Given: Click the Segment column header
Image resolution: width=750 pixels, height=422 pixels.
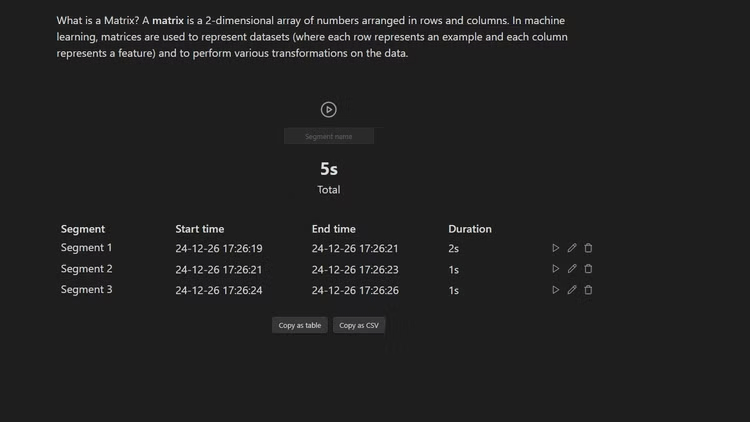Looking at the screenshot, I should 83,229.
